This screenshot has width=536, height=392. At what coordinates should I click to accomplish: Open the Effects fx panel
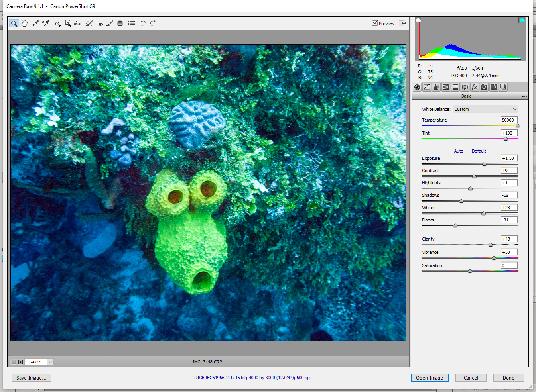coord(474,87)
